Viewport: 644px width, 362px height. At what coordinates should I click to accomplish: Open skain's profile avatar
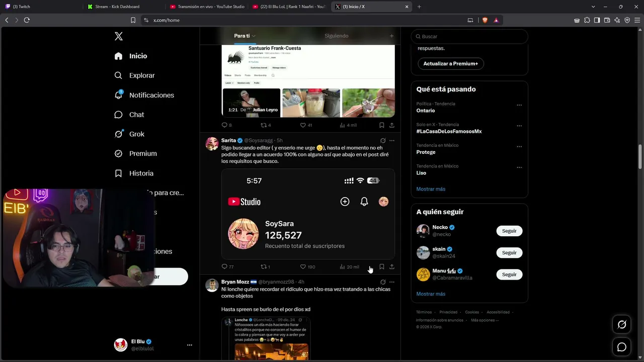click(423, 252)
